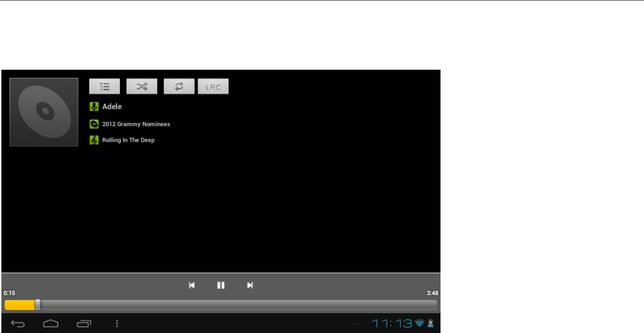The height and width of the screenshot is (333, 644).
Task: Open the recent apps switcher
Action: click(x=84, y=324)
